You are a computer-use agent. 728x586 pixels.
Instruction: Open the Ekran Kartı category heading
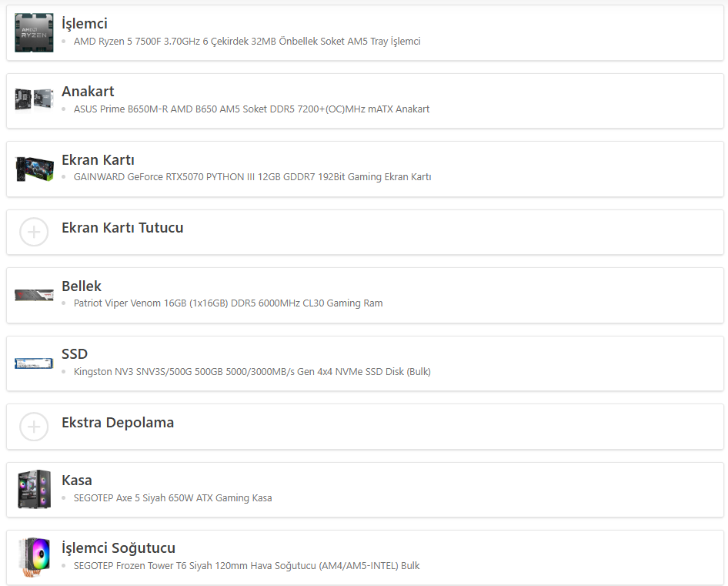pos(98,159)
